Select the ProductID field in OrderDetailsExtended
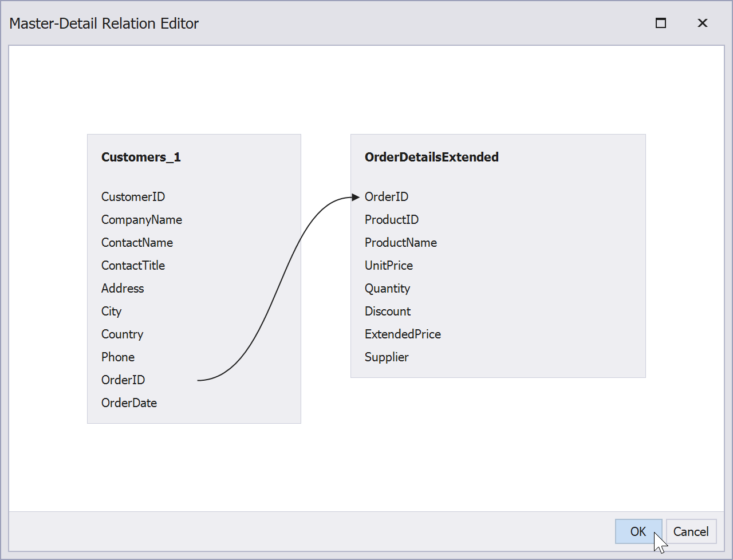The width and height of the screenshot is (733, 560). pyautogui.click(x=391, y=219)
